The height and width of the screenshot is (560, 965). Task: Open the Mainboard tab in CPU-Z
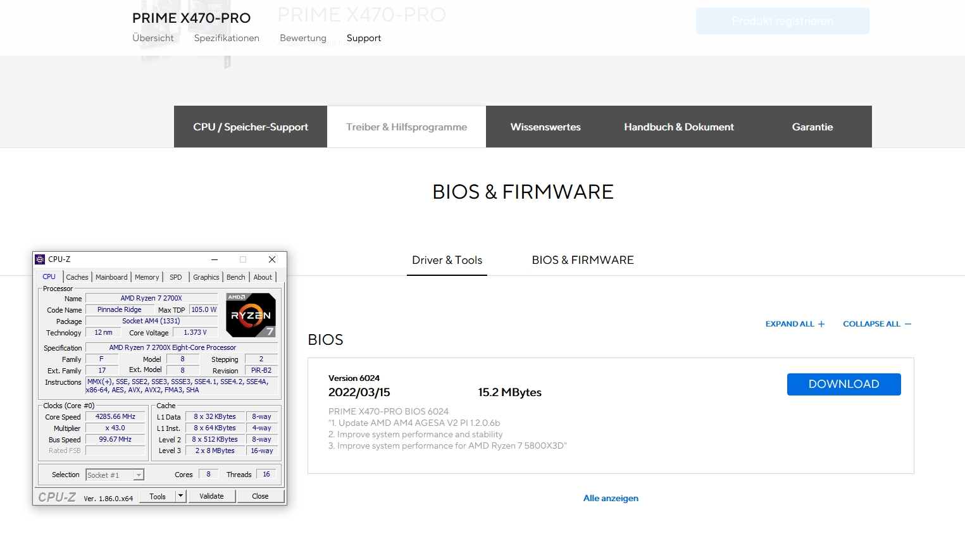click(111, 277)
